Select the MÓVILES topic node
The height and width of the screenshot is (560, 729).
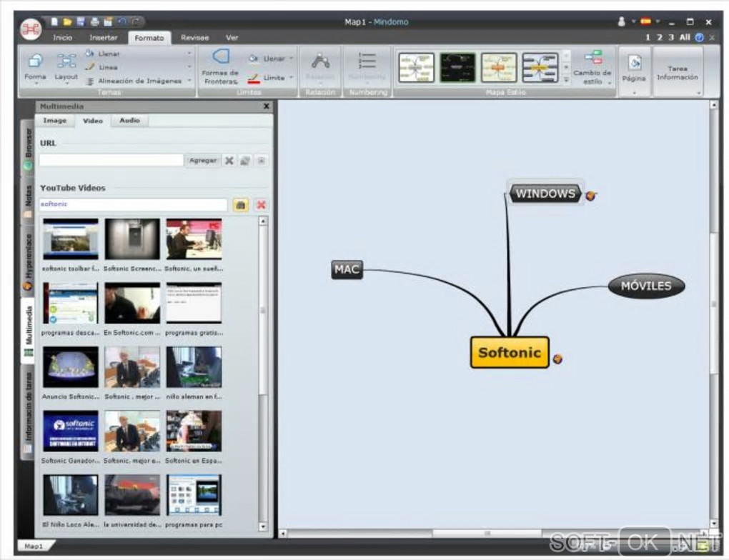coord(646,286)
